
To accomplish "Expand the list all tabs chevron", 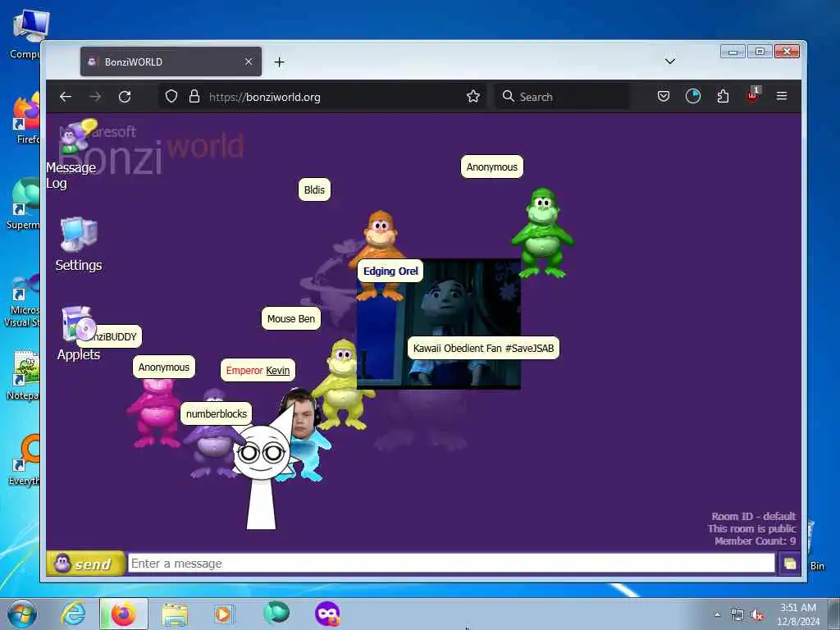I will [669, 62].
